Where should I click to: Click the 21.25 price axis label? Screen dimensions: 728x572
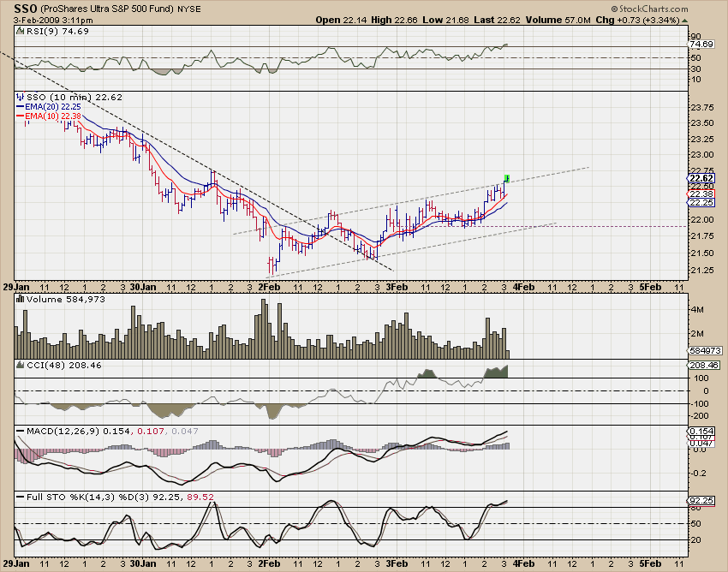(702, 271)
